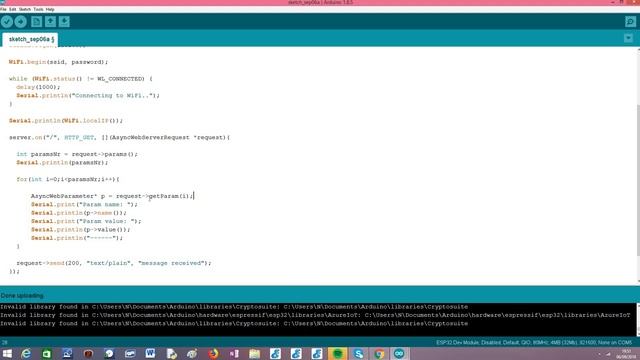Viewport: 640px width, 360px height.
Task: Click the Serial.println(p->value()) line
Action: [x=80, y=230]
